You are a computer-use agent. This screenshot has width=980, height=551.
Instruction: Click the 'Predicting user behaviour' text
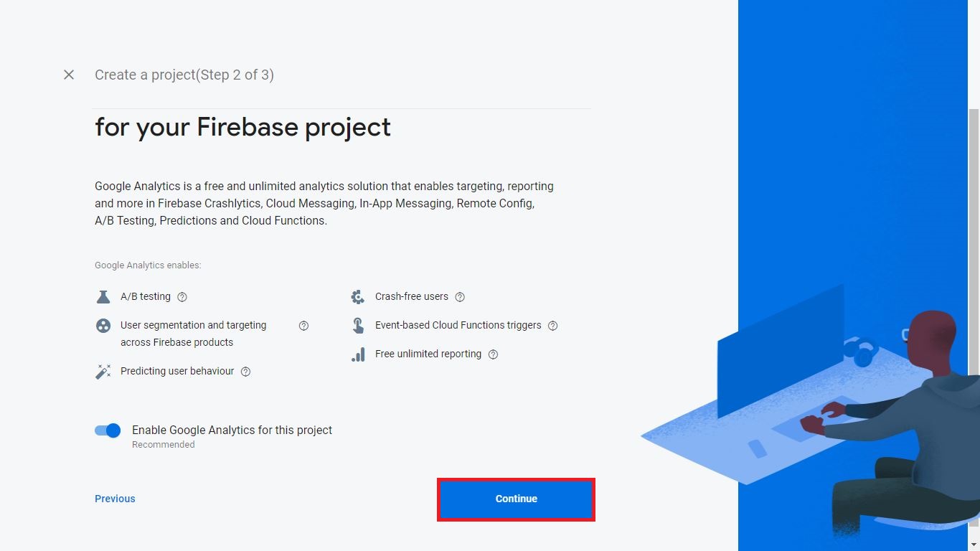177,371
